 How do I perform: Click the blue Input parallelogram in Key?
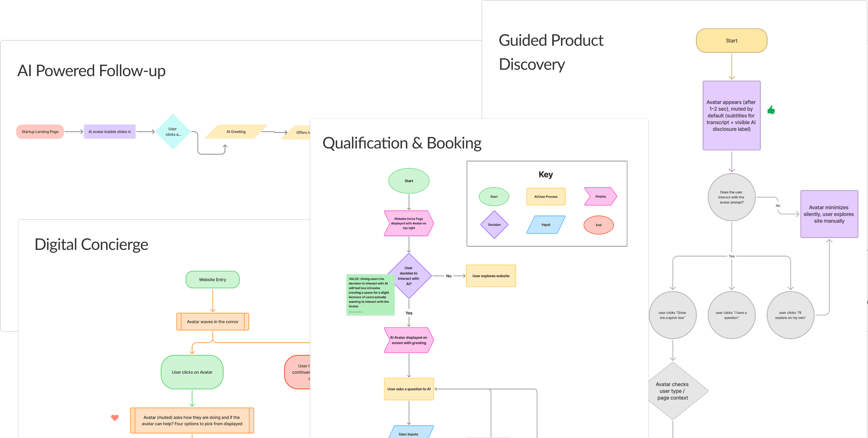[546, 225]
